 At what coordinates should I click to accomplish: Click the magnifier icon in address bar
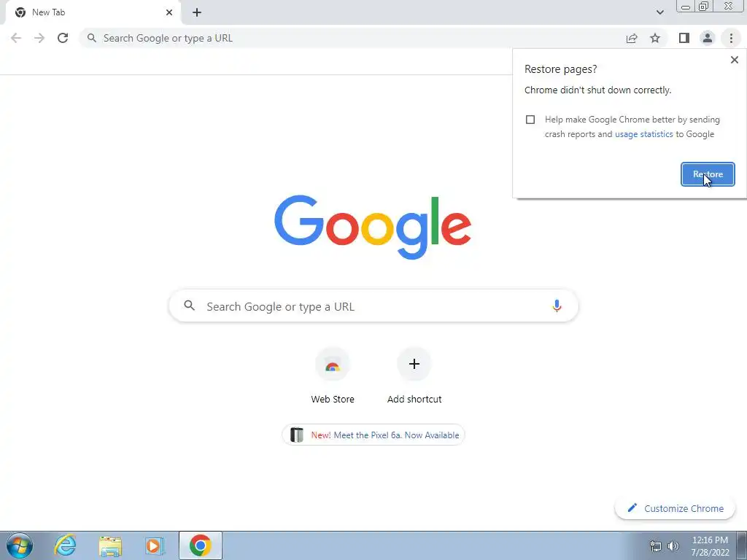click(92, 38)
